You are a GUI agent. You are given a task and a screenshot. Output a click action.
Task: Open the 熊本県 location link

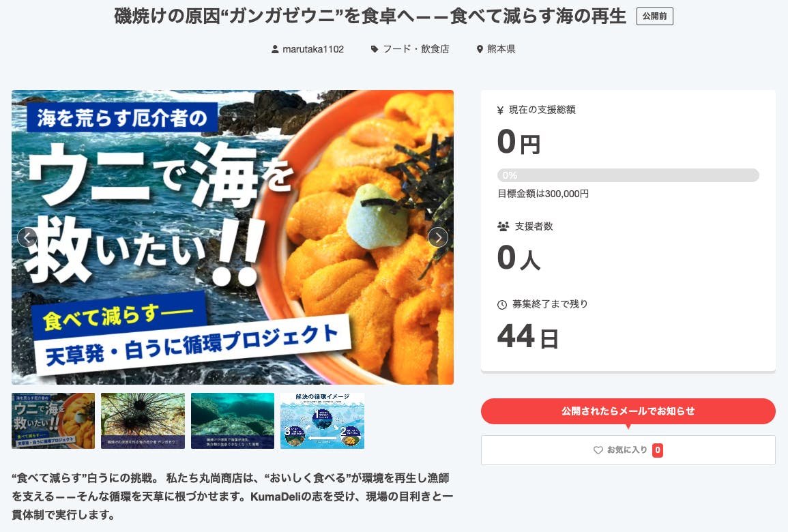point(501,49)
